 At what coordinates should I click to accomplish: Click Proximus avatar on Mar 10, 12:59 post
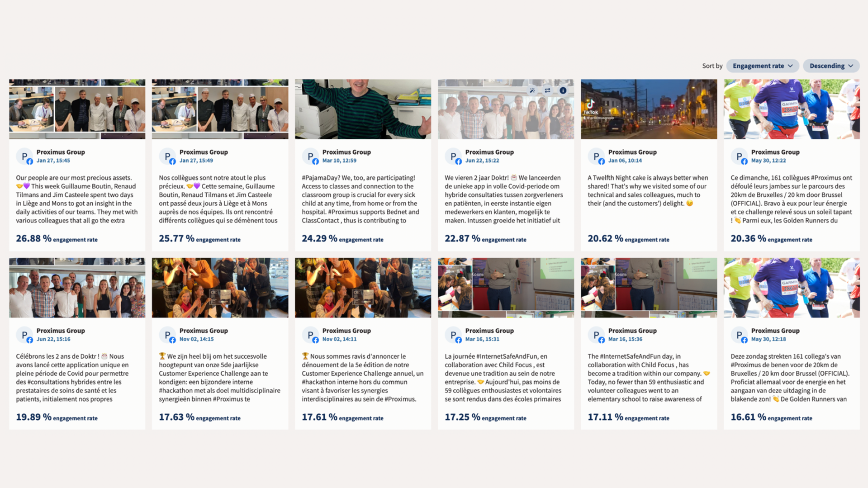(x=310, y=156)
